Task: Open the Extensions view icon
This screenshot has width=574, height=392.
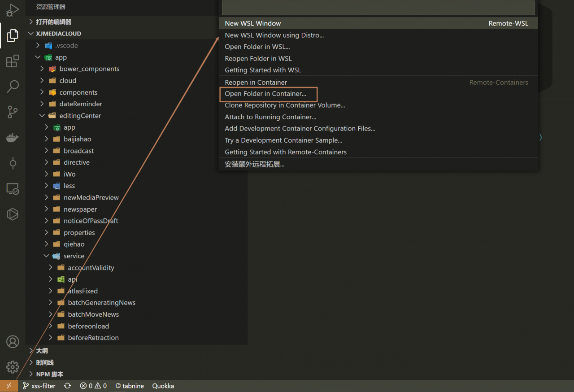Action: click(13, 61)
